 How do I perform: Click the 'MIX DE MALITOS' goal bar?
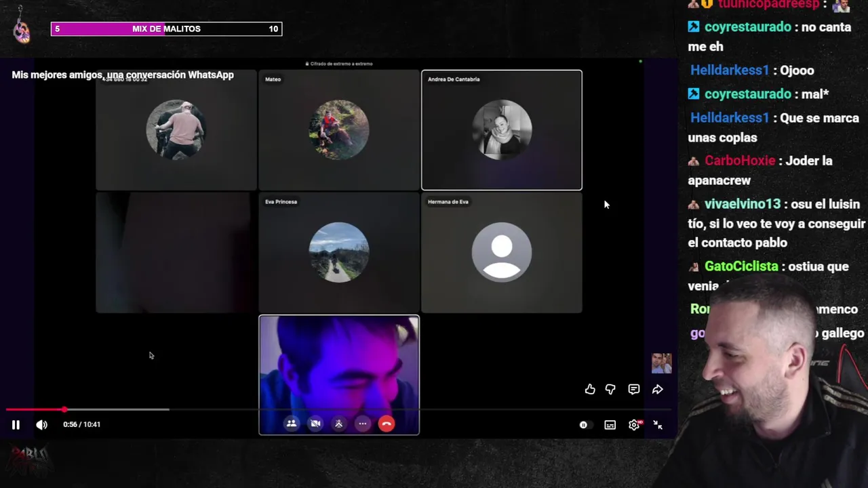coord(166,28)
